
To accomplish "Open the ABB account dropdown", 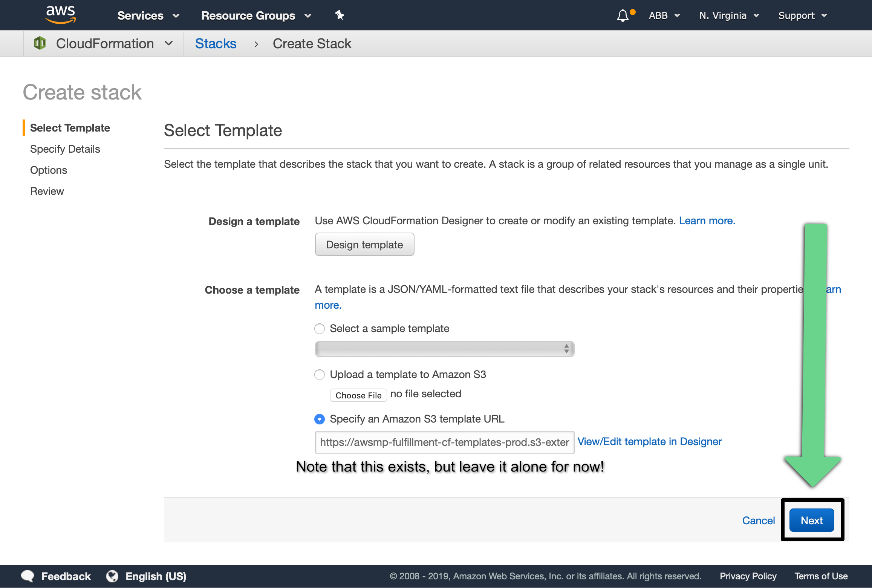I will 664,15.
